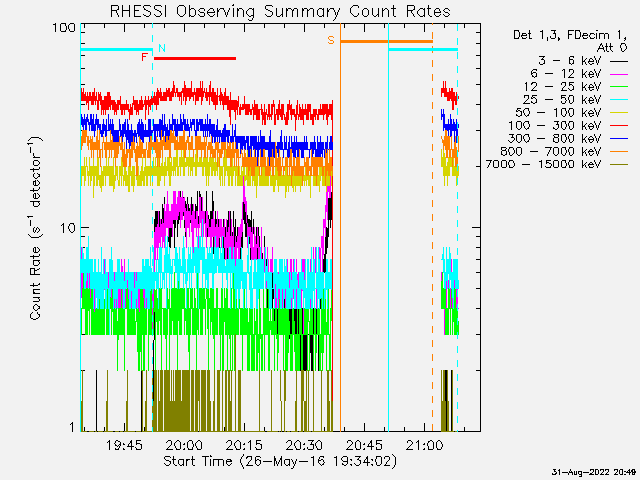Click the plot title 'RHESSI Observing Summary Count Rates'

click(280, 11)
